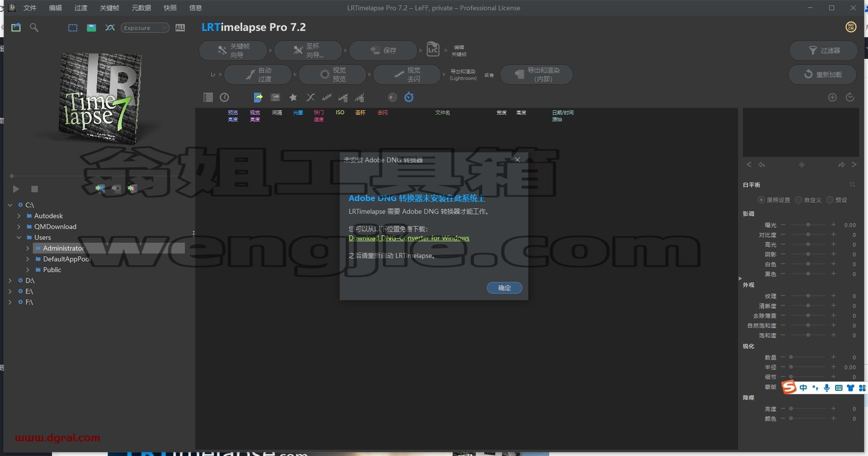Expand the D:\ drive
868x456 pixels.
[10, 280]
